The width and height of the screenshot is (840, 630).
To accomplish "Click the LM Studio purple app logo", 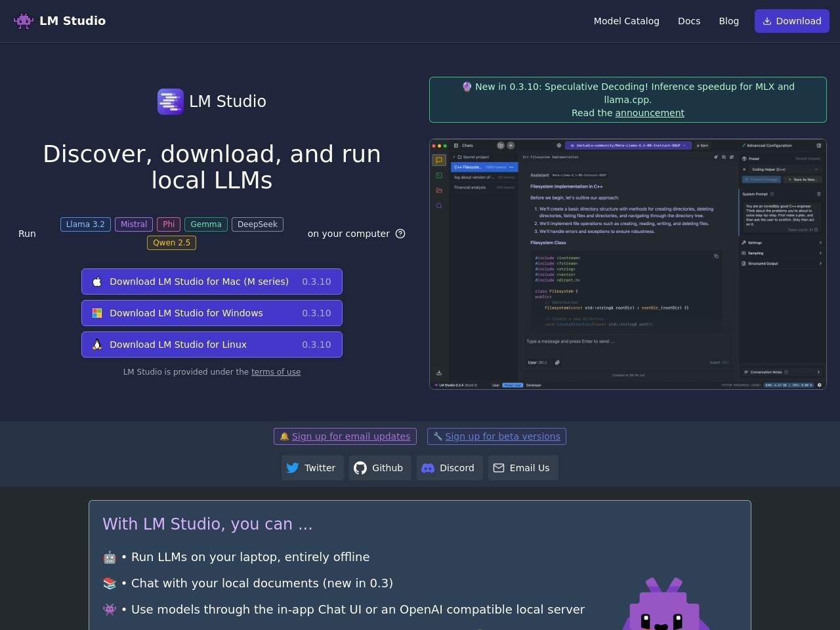I will pyautogui.click(x=171, y=102).
